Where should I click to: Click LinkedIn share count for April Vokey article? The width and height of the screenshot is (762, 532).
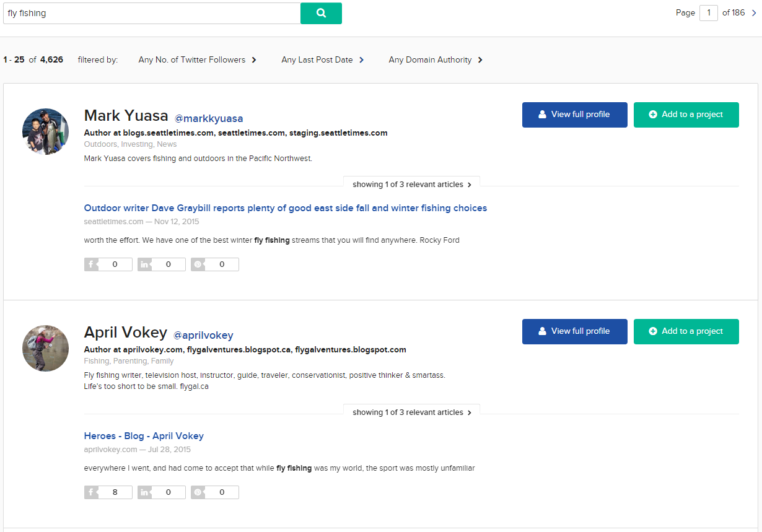click(x=162, y=492)
